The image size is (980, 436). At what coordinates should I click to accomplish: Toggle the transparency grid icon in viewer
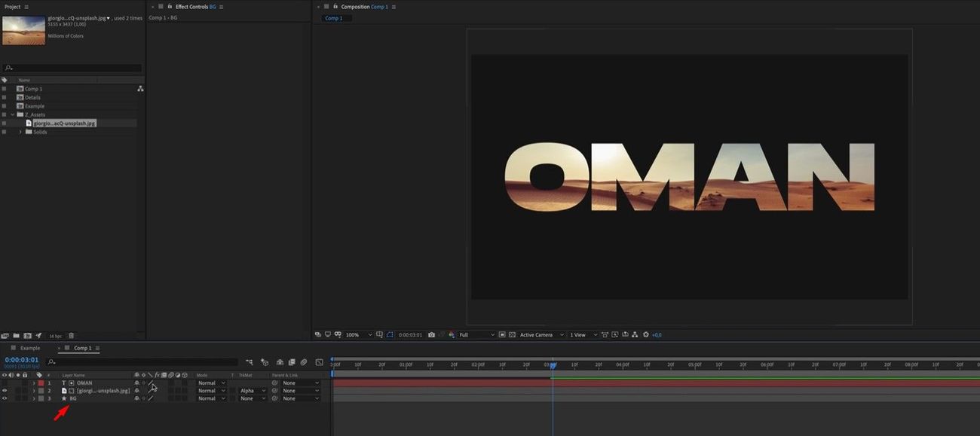coord(512,335)
